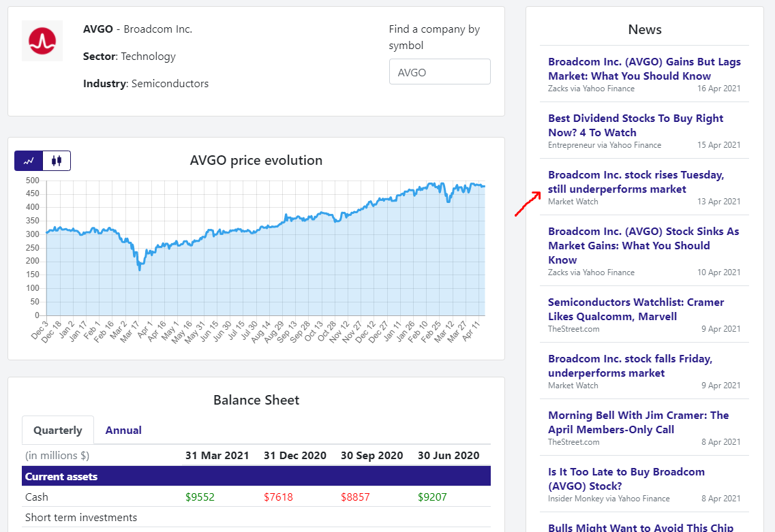The image size is (775, 532).
Task: Click the Cash value $9207
Action: click(x=432, y=497)
